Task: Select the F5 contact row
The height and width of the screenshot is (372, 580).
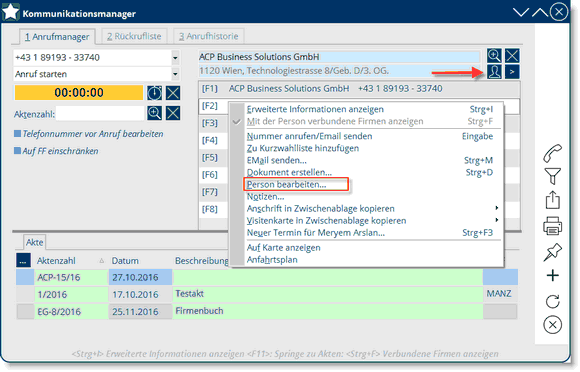Action: 213,158
